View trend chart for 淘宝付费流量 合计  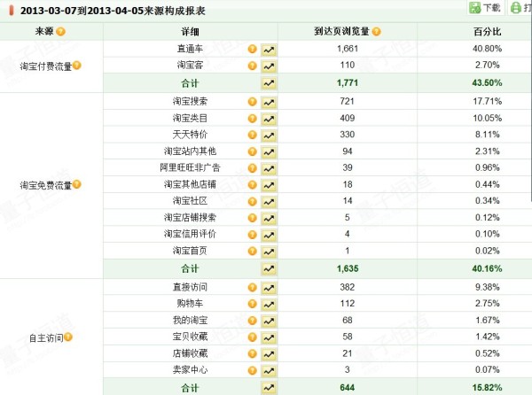click(x=269, y=83)
